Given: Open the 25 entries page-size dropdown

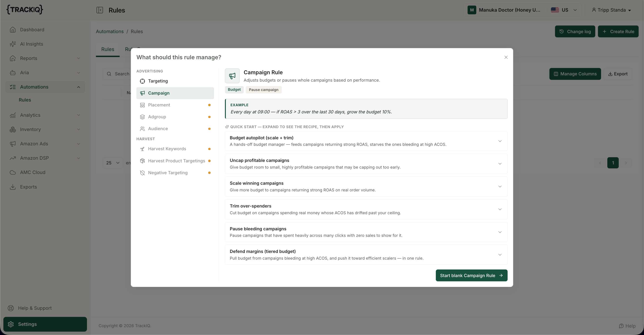Looking at the screenshot, I should (x=113, y=163).
